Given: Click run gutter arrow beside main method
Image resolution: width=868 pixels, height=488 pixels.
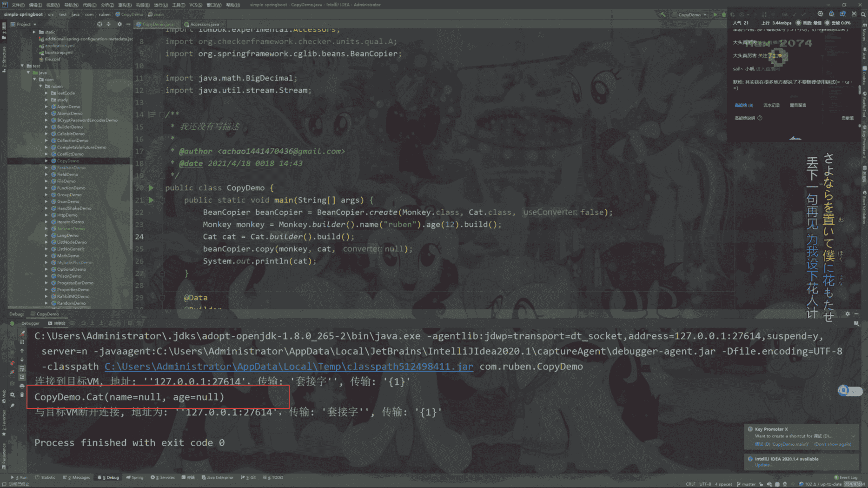Looking at the screenshot, I should 151,200.
